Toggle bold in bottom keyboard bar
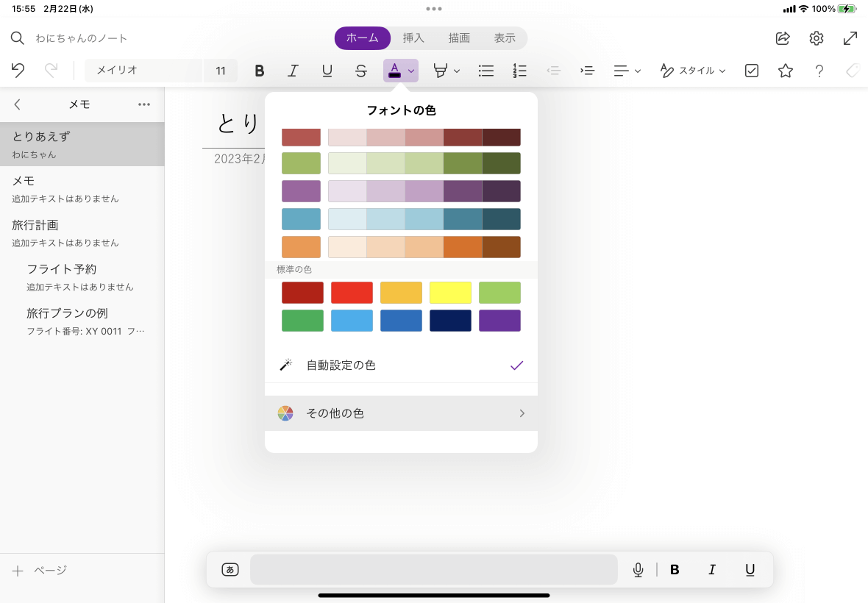 (675, 570)
